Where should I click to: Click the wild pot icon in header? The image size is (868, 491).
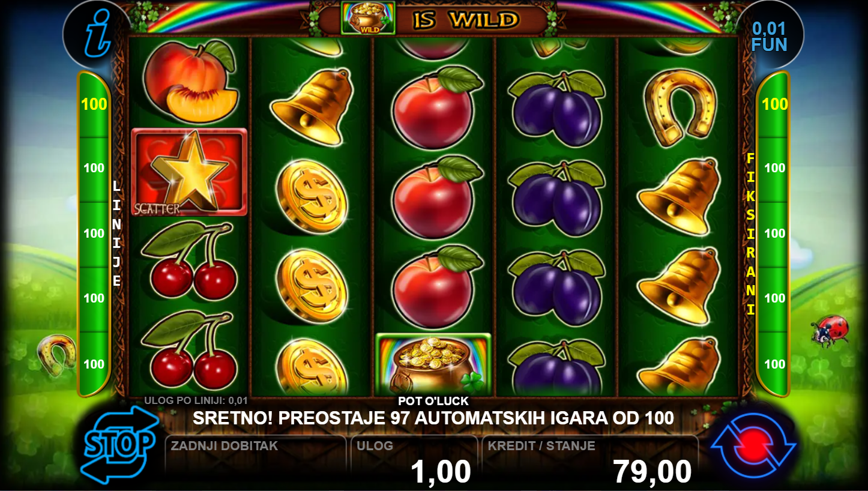pos(366,18)
